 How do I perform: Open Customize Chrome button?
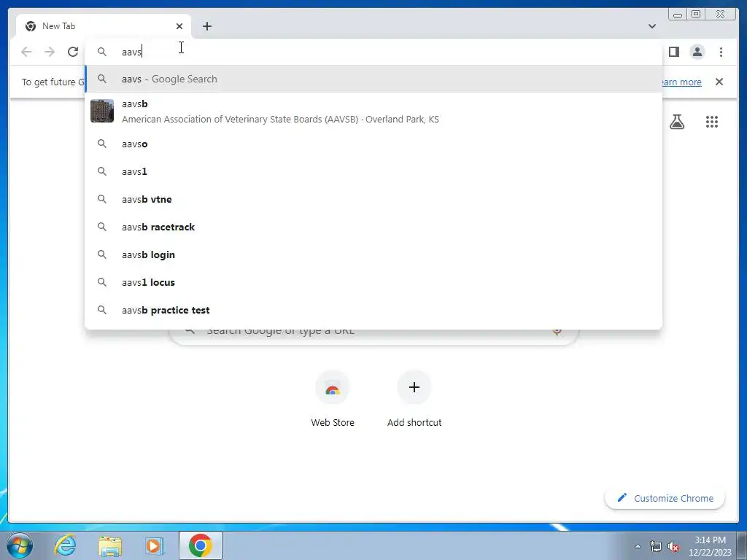point(665,498)
